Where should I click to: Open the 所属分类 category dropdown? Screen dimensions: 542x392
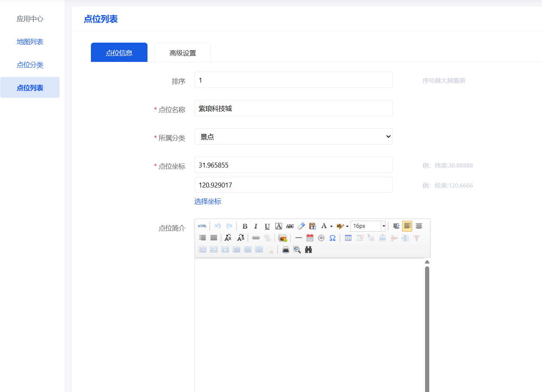(293, 137)
